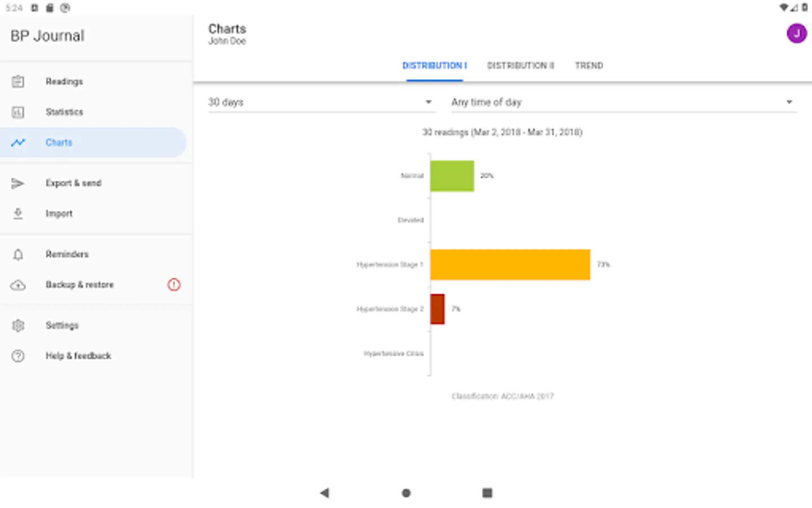Expand the Any time of day dropdown
Viewport: 812px width, 508px height.
tap(624, 102)
